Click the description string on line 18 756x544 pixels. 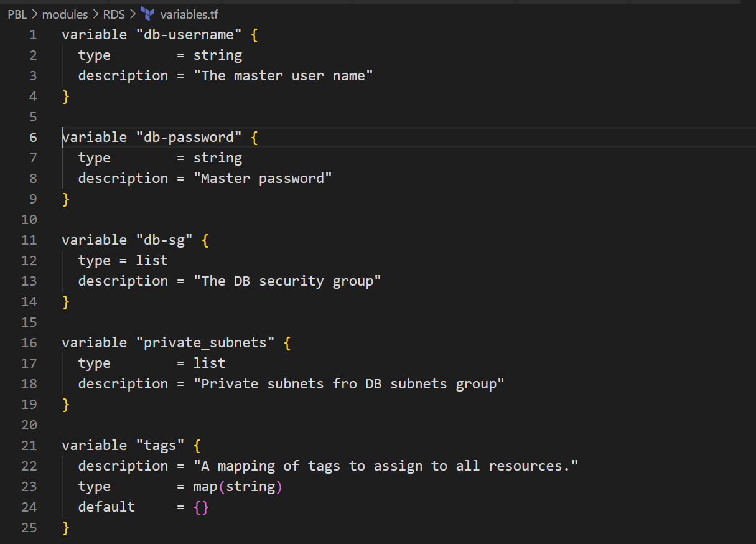(x=352, y=383)
